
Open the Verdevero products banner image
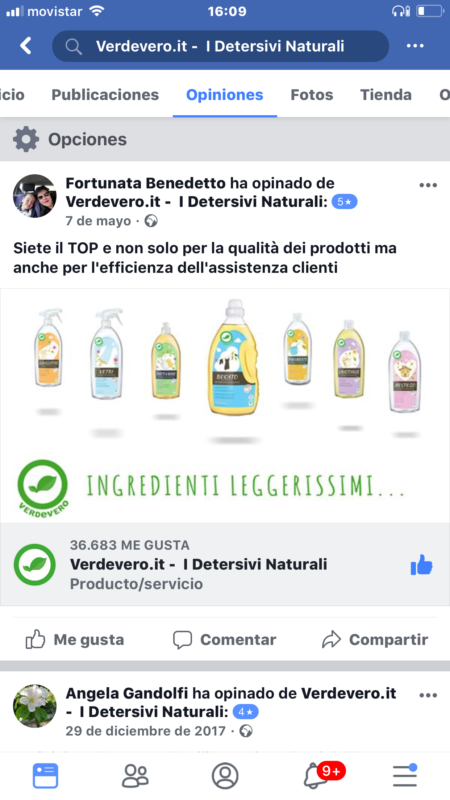[x=225, y=406]
